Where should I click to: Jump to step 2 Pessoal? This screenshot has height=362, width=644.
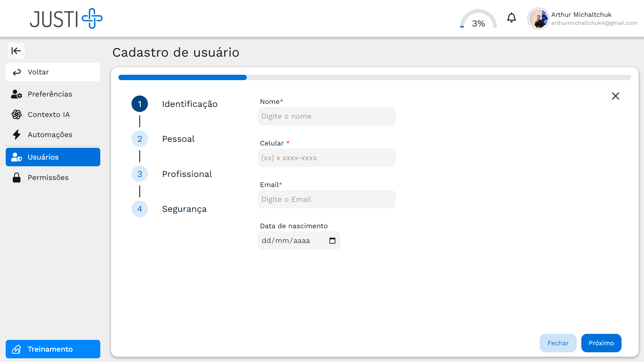[x=140, y=139]
